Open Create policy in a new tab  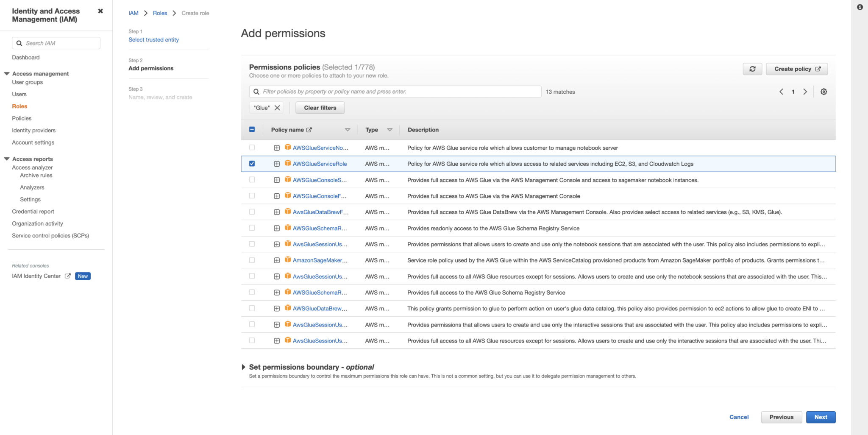796,69
